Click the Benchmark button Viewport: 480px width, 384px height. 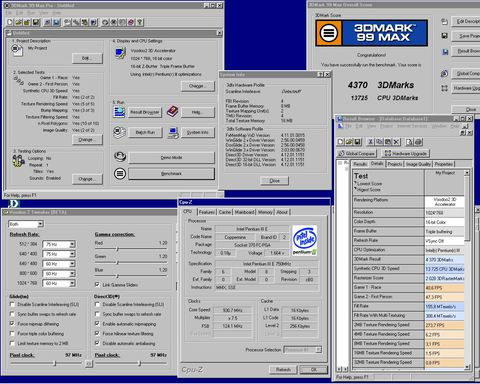[171, 174]
